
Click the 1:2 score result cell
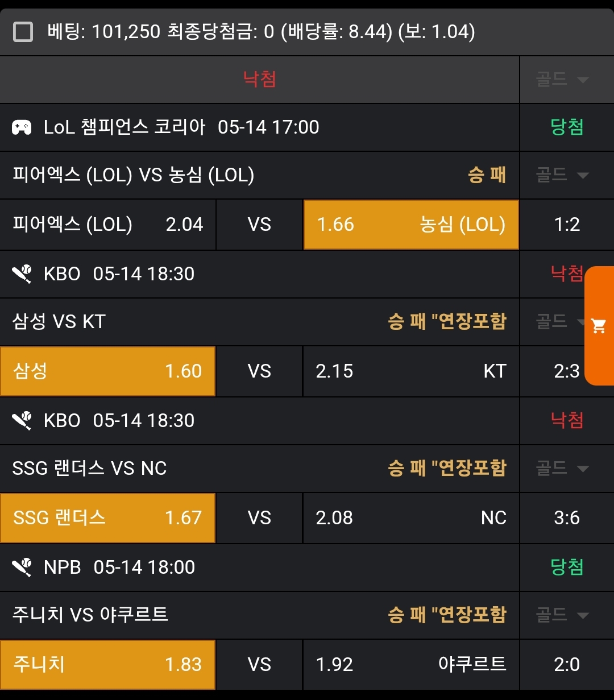coord(567,225)
